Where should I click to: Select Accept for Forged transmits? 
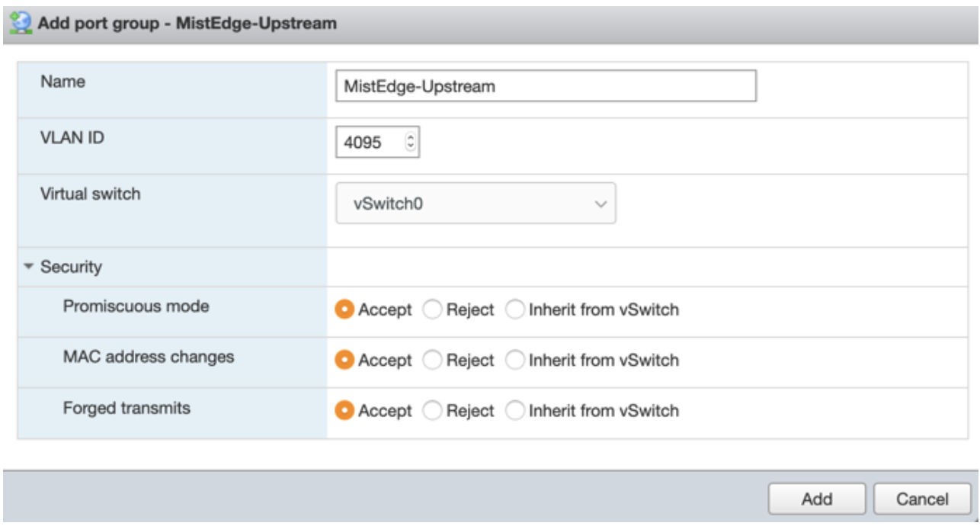pos(345,411)
